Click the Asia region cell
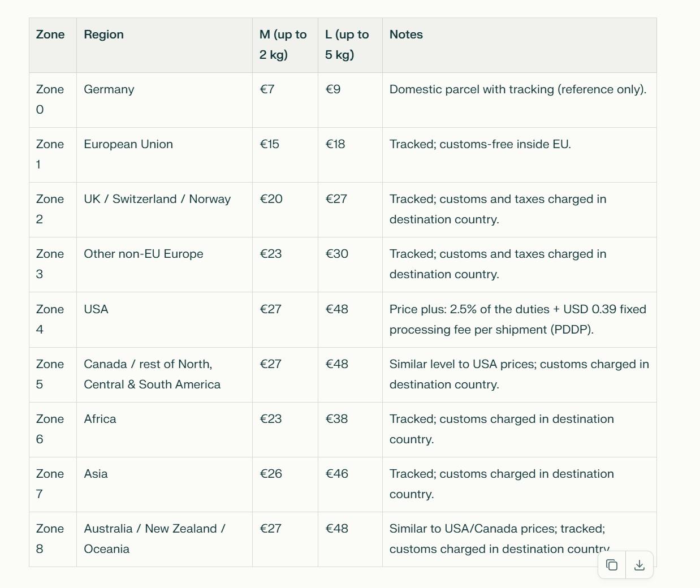The width and height of the screenshot is (700, 588). pyautogui.click(x=96, y=474)
